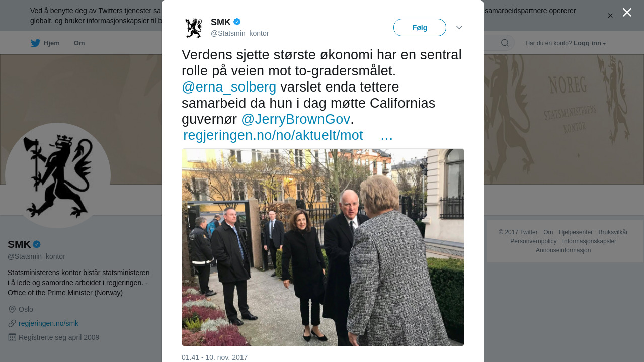Click SMK's lion avatar in the tweet
Image resolution: width=644 pixels, height=362 pixels.
(x=194, y=28)
